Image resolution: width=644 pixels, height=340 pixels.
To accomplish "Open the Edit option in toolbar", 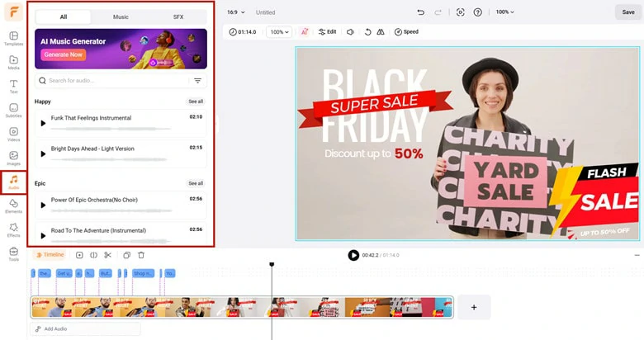I will coord(327,31).
